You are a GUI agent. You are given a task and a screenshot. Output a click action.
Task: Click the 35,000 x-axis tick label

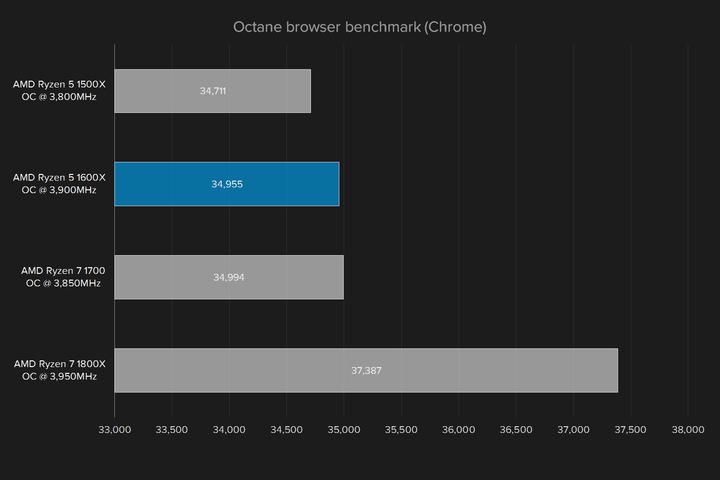click(x=344, y=431)
